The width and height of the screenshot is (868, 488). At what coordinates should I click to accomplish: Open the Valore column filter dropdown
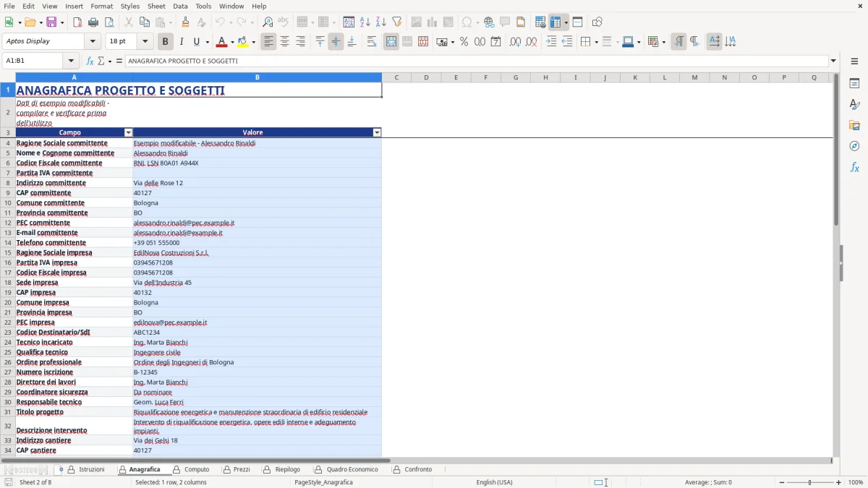pos(377,133)
